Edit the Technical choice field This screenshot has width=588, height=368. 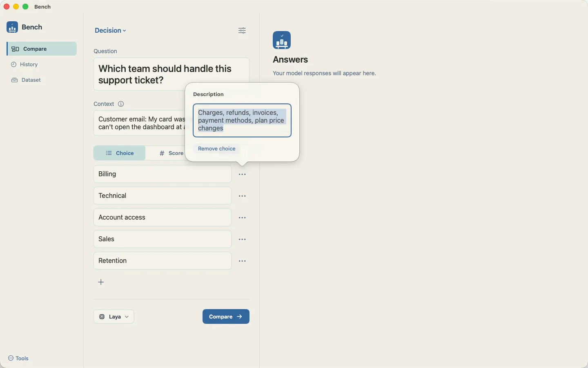[163, 196]
